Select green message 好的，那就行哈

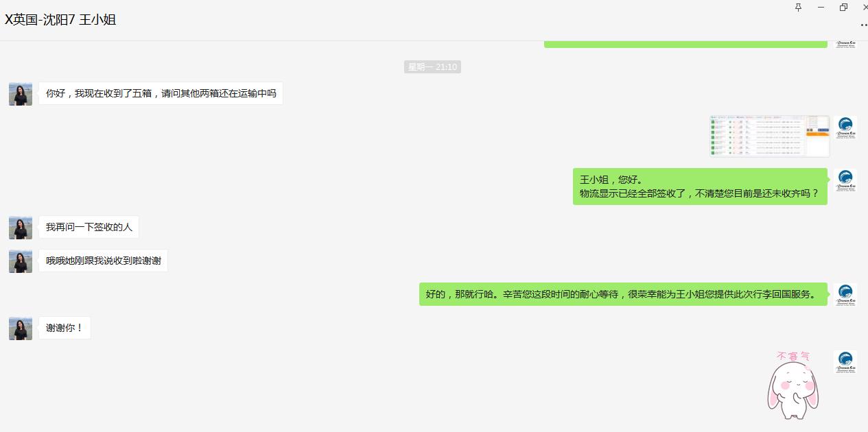tap(623, 294)
